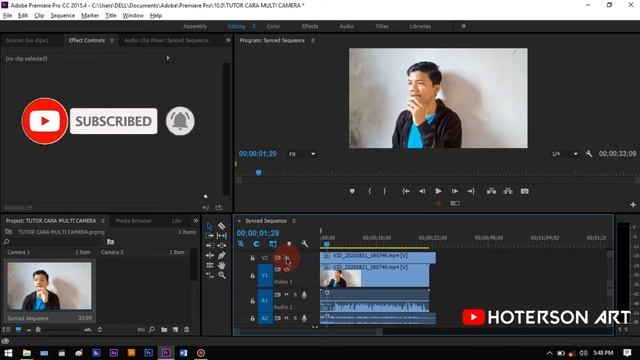
Task: Go to Out point
Action: (x=471, y=191)
